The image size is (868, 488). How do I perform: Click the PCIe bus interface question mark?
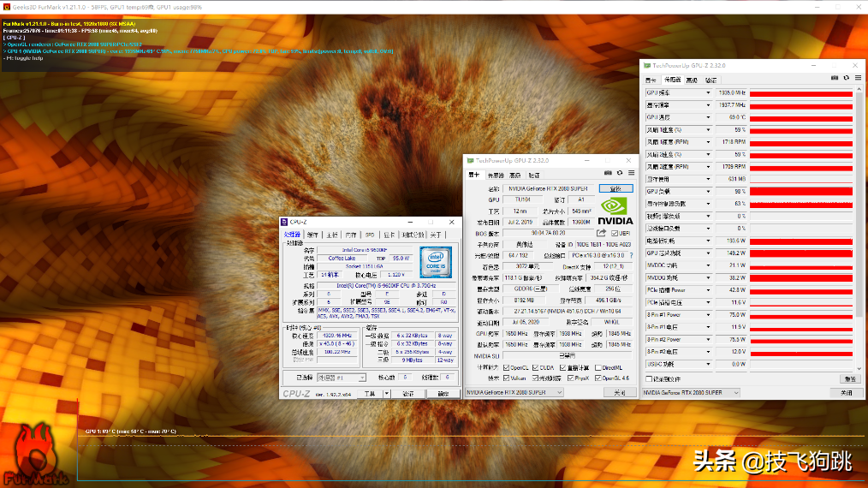(631, 255)
